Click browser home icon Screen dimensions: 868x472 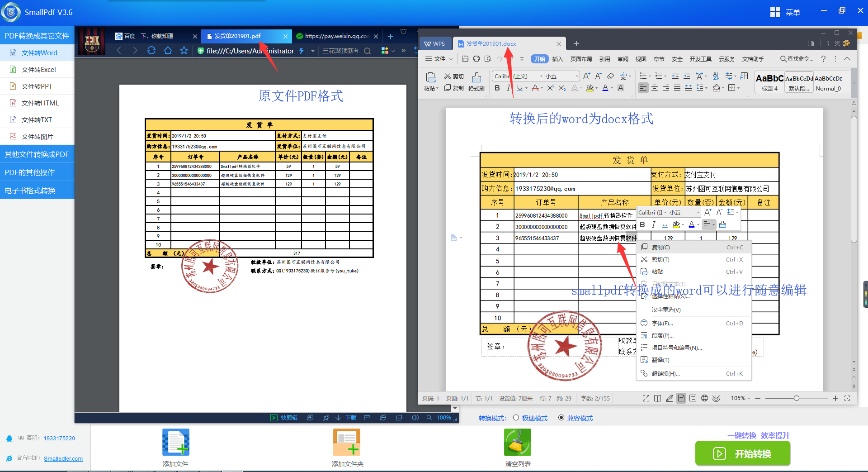168,51
